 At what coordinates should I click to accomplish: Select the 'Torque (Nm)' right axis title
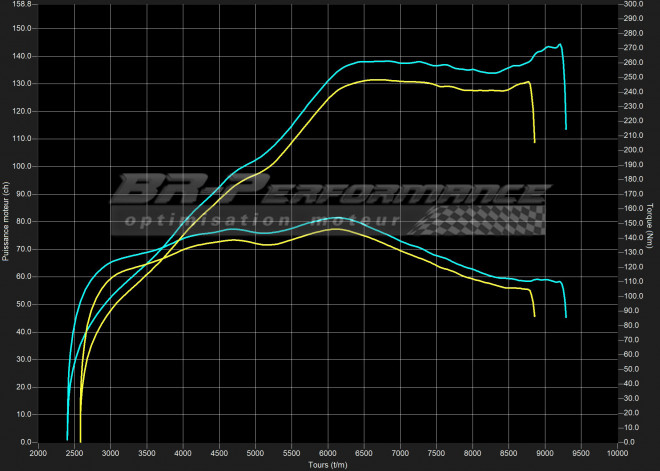coord(651,222)
